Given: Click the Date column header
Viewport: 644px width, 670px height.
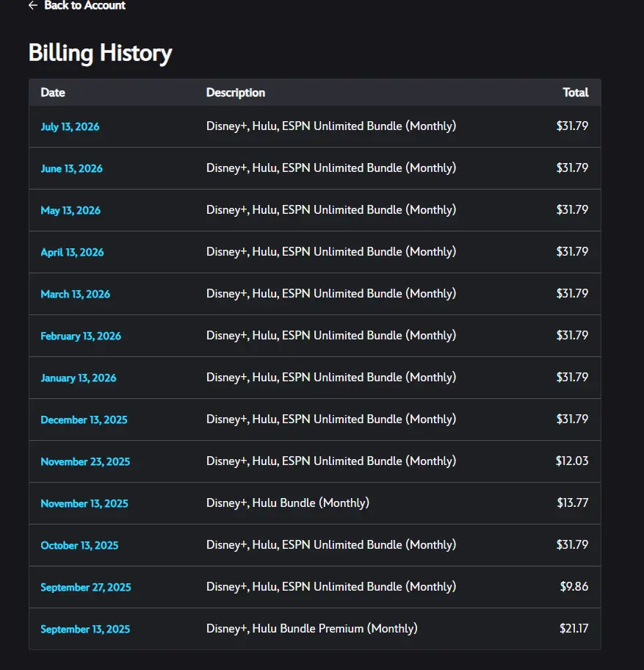Looking at the screenshot, I should [x=53, y=93].
